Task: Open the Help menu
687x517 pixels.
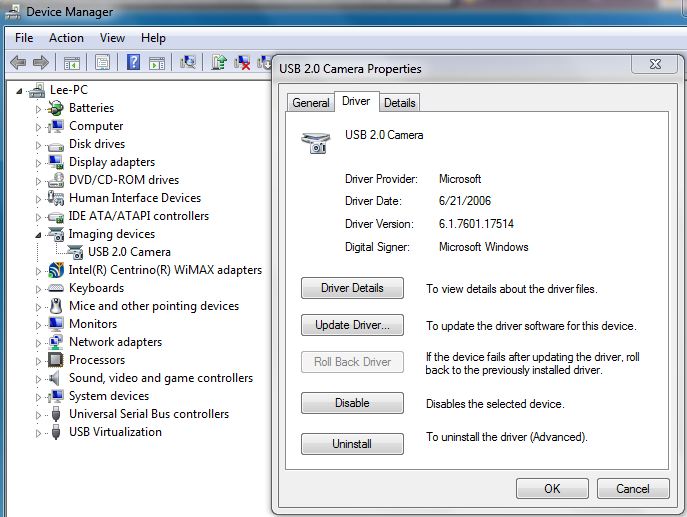Action: [x=153, y=38]
